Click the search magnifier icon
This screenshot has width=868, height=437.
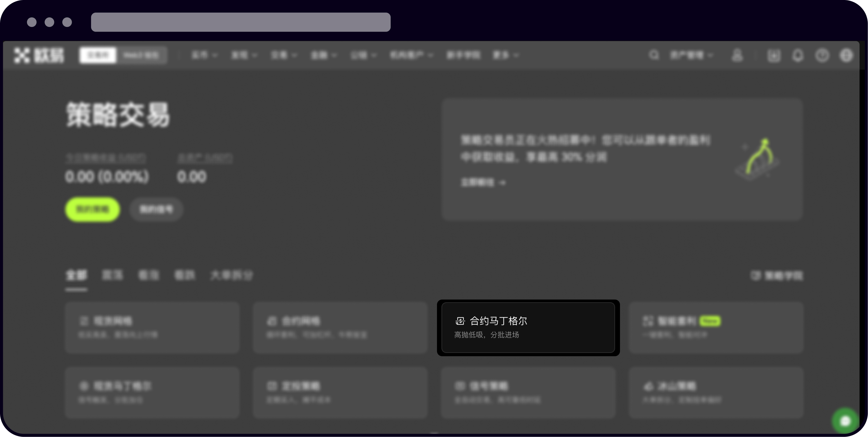654,55
